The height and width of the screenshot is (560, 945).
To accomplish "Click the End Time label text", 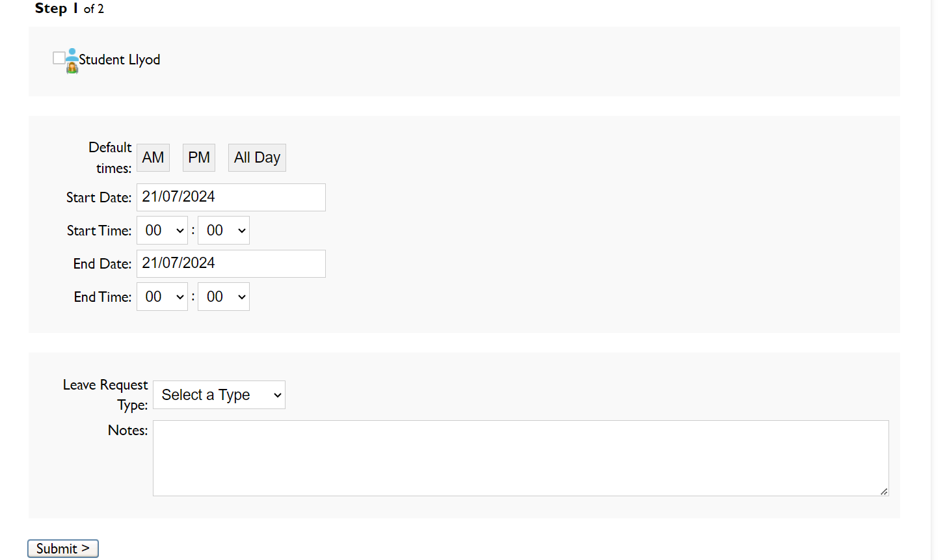I will (103, 297).
